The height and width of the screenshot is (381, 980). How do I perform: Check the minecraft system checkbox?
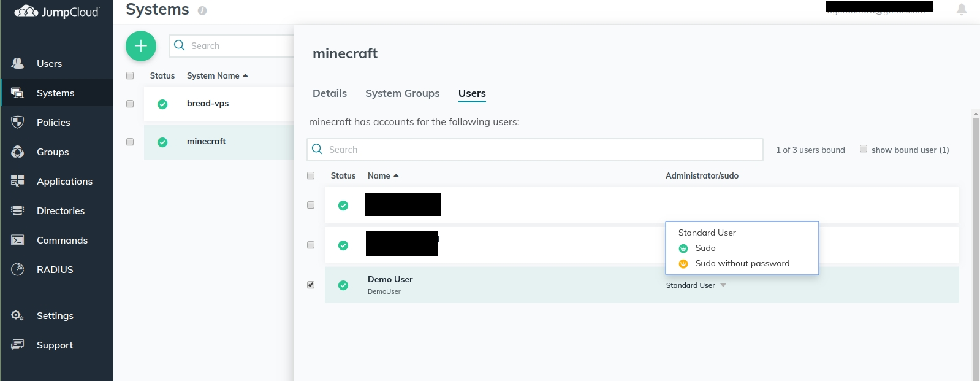[130, 142]
